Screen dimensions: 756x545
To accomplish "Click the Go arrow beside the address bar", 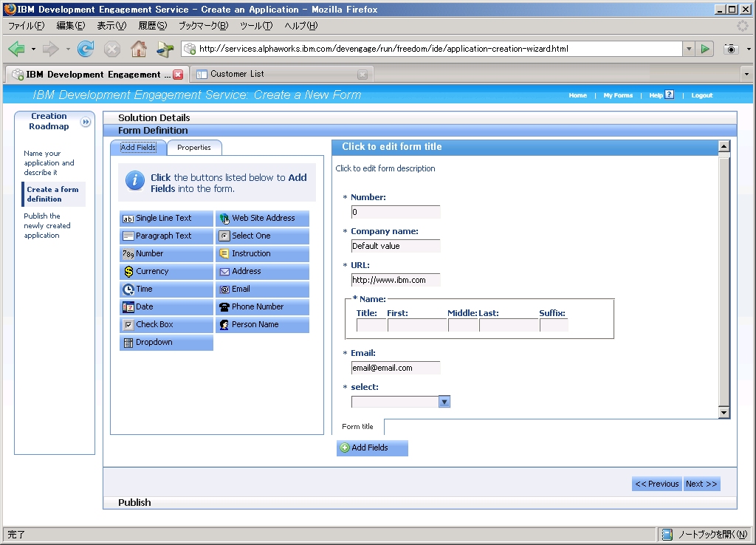I will 705,49.
